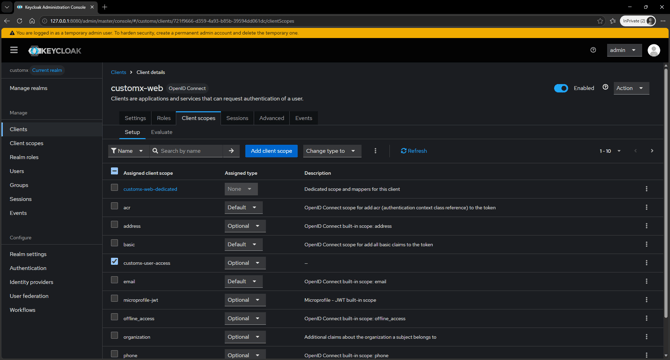Open the customx-web-dedicated scope link
Image resolution: width=670 pixels, height=360 pixels.
point(150,189)
